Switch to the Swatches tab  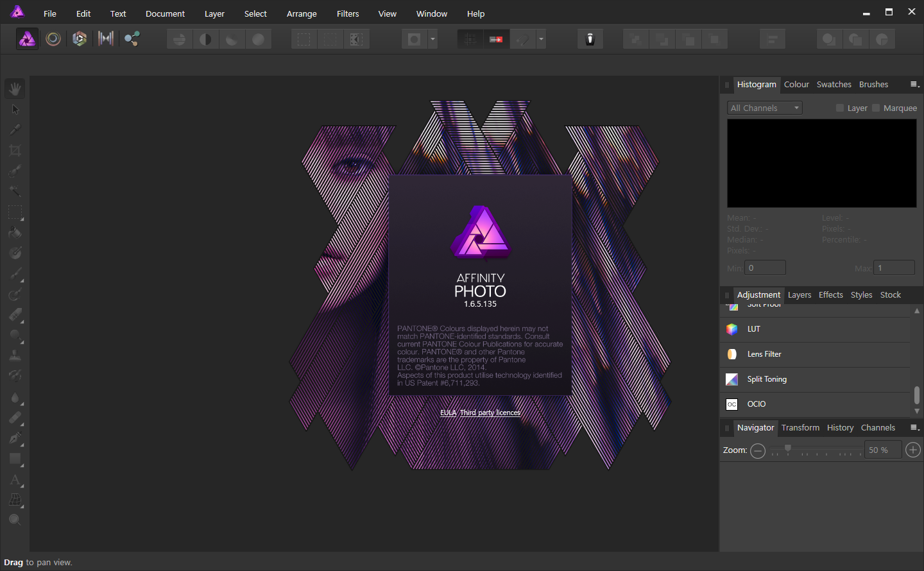(834, 84)
